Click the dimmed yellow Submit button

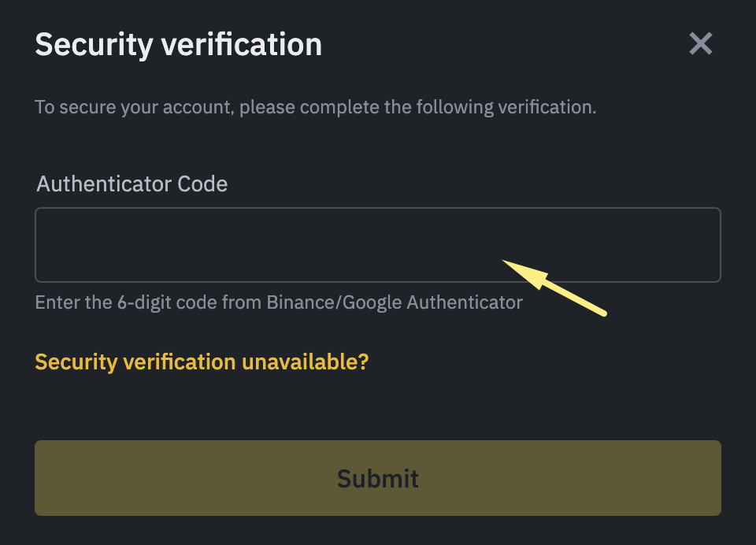[377, 478]
